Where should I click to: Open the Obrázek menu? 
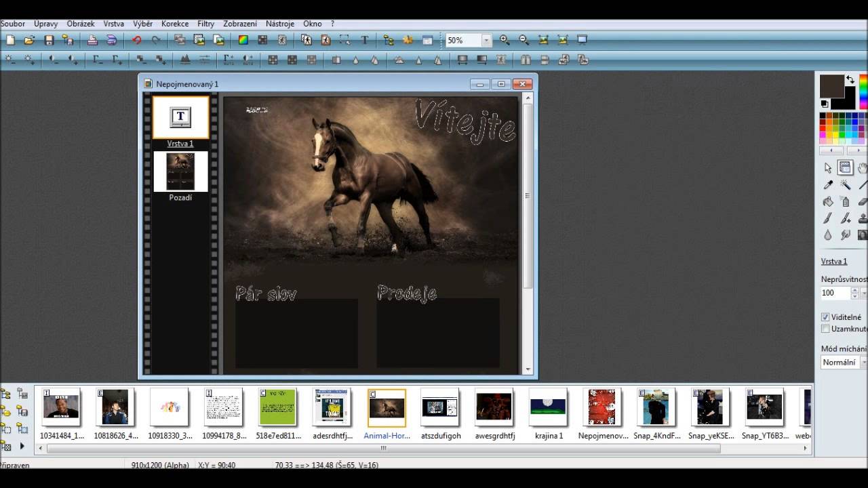coord(81,24)
